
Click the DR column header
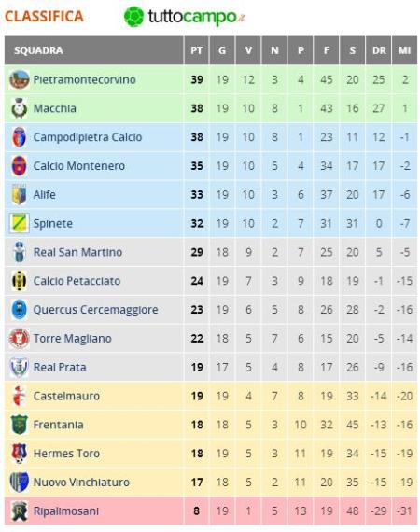pos(379,50)
